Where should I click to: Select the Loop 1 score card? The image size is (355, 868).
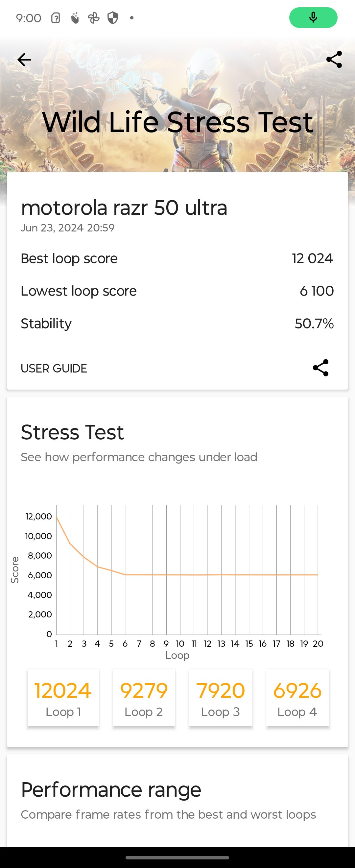point(63,697)
